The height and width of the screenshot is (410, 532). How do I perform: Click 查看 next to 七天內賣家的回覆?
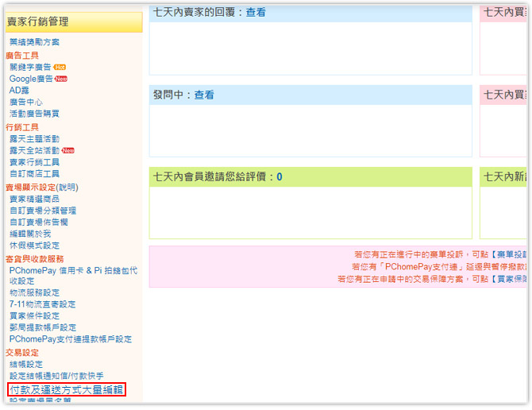(256, 13)
